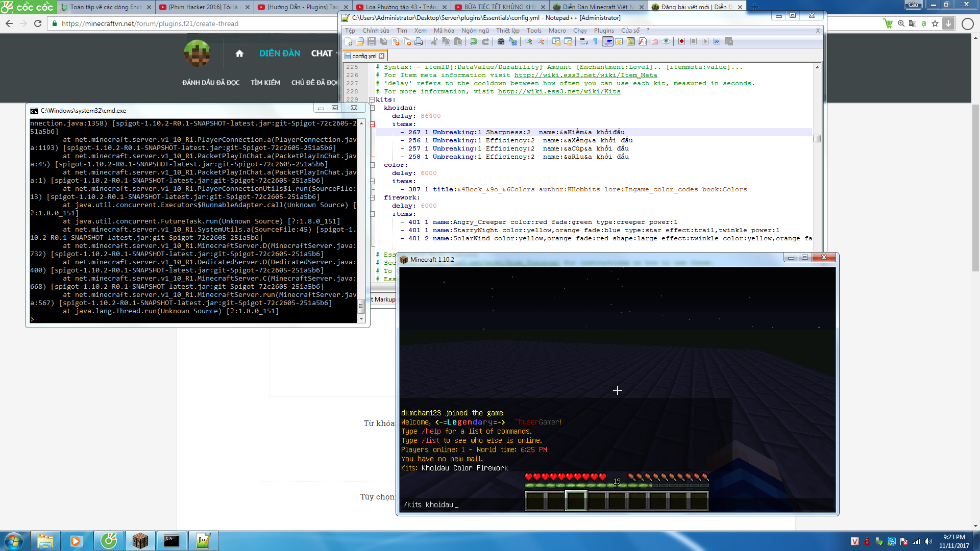Click the Notepad++ editor vertical scrollbar thumb
980x551 pixels.
[817, 139]
